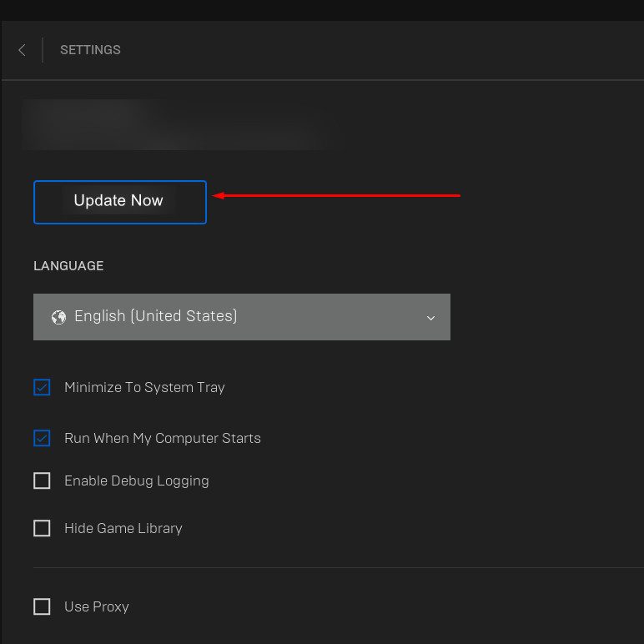This screenshot has width=644, height=644.
Task: Click the LANGUAGE section heading
Action: [x=68, y=266]
